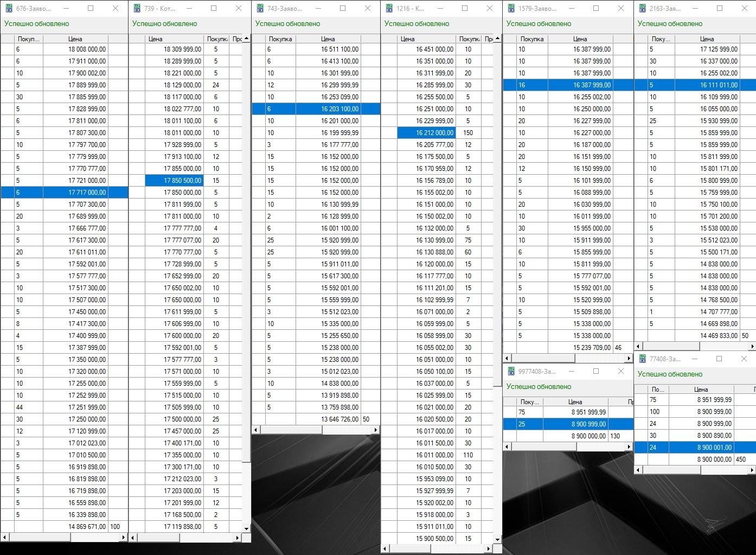Minimize the 743-Заяво window
The height and width of the screenshot is (555, 756).
point(318,9)
